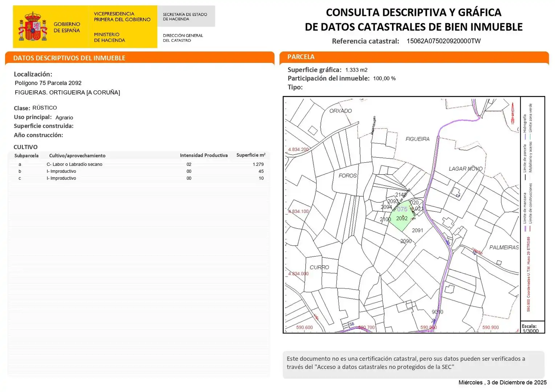
Task: Select 'I- Improductivo' in subparcel row c
Action: coord(61,178)
